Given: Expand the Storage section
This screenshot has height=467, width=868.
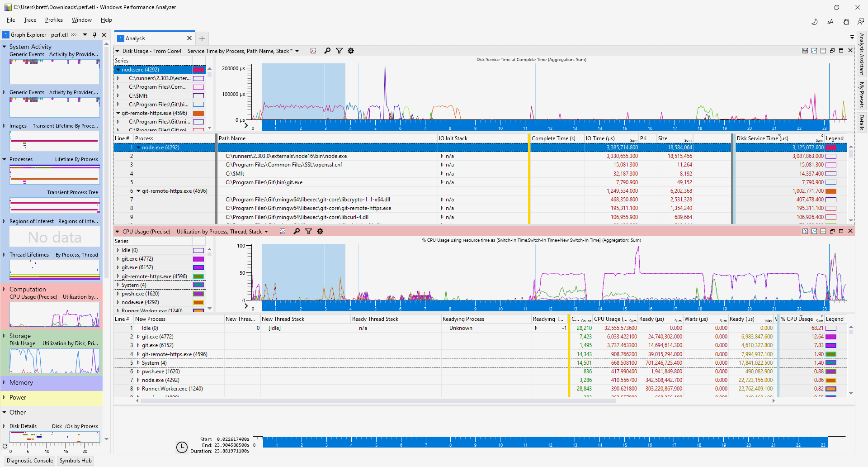Looking at the screenshot, I should click(5, 336).
